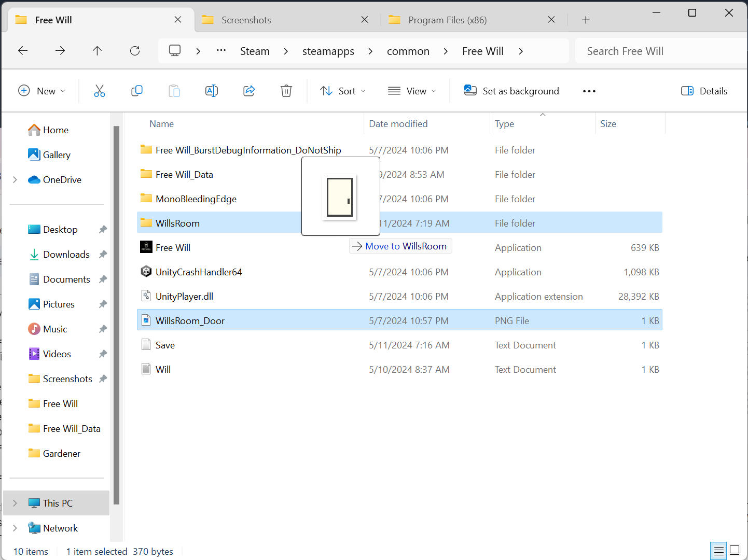This screenshot has width=748, height=560.
Task: Expand the OneDrive tree node
Action: [15, 180]
